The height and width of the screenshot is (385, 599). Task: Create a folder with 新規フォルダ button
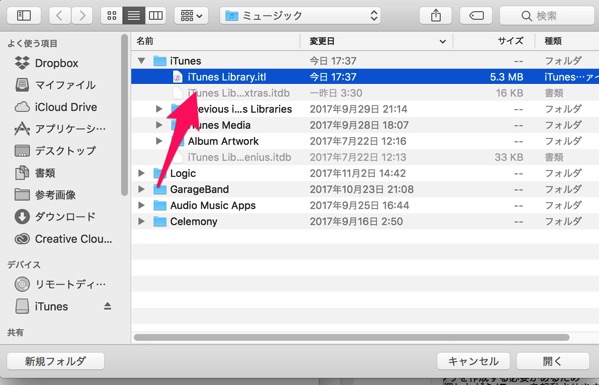coord(55,361)
